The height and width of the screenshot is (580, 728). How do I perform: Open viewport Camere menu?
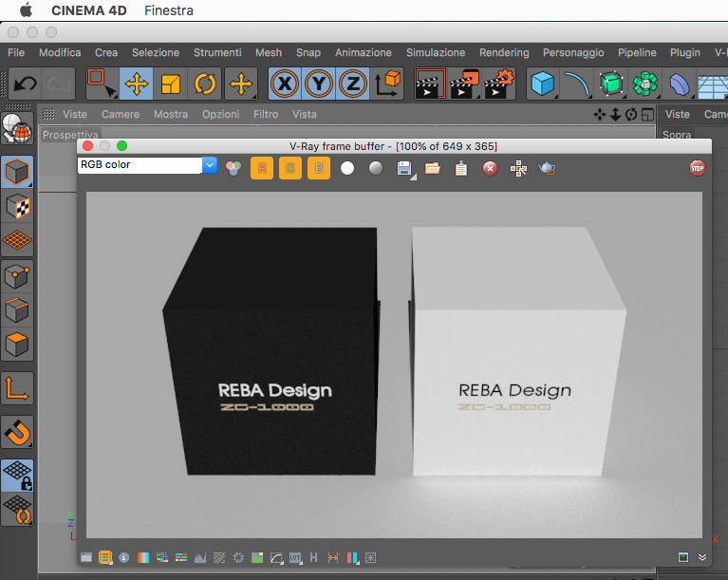[121, 114]
